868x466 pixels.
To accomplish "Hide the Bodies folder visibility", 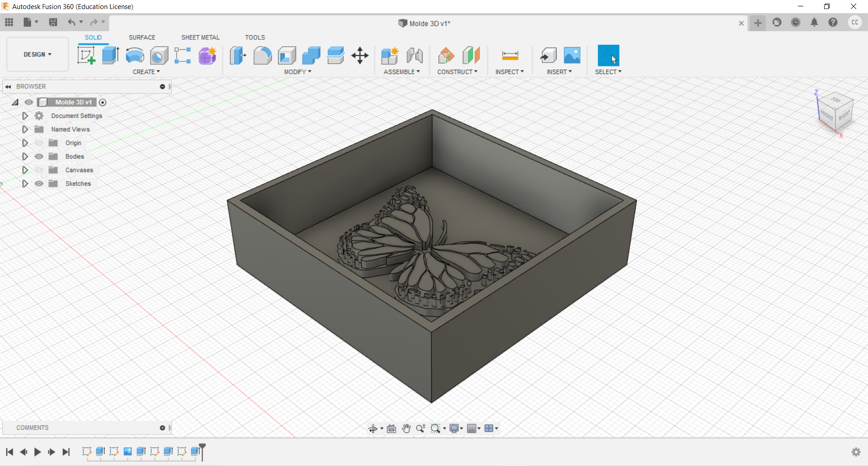I will click(x=39, y=156).
